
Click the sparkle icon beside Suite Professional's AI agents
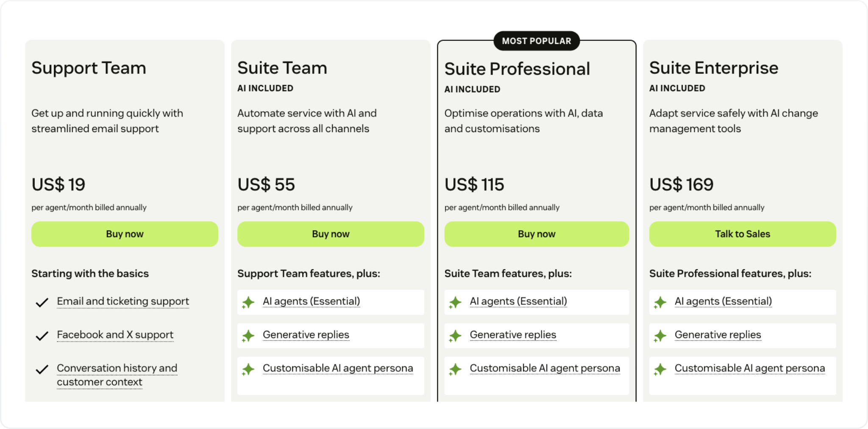pyautogui.click(x=454, y=302)
